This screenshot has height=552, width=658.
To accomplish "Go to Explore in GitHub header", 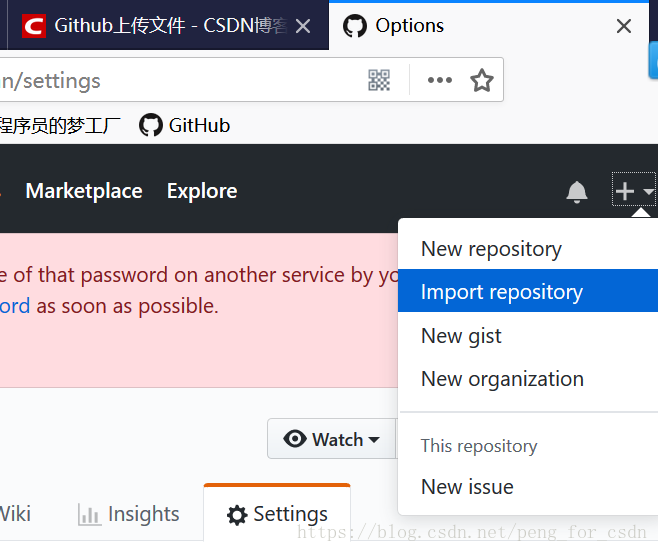I will point(202,191).
